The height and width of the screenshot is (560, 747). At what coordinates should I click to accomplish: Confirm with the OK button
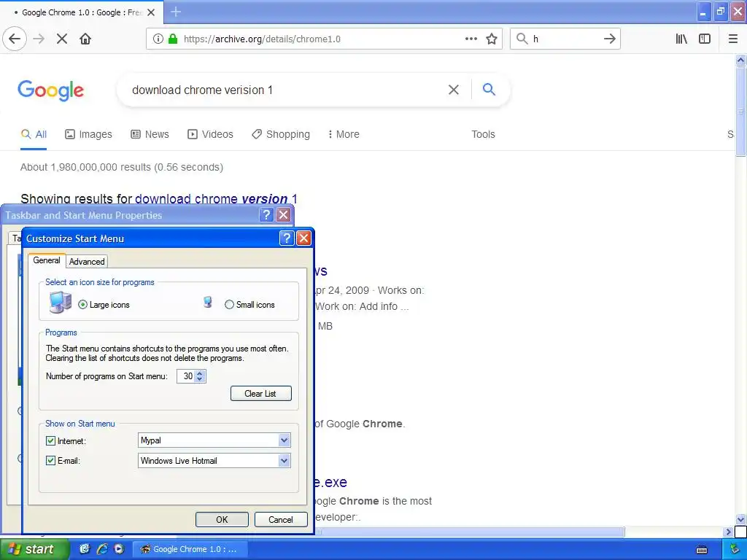pyautogui.click(x=222, y=519)
